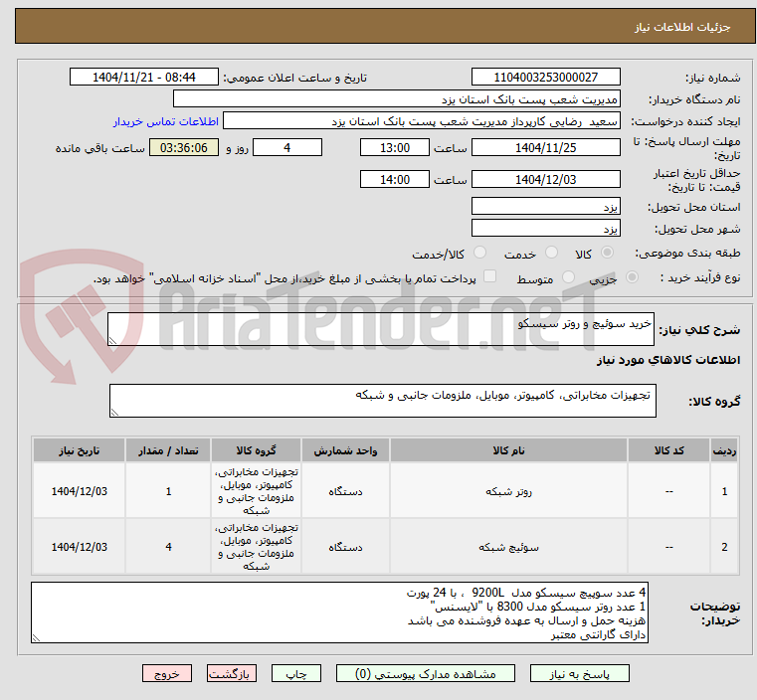Click the announcement date field 1404/11/21 - 08:44
The width and height of the screenshot is (757, 700).
click(x=144, y=78)
